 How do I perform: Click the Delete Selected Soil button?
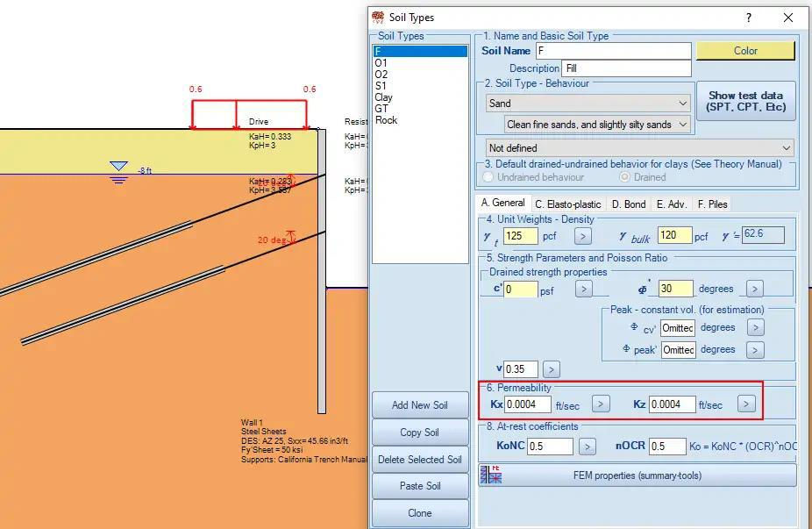click(420, 460)
